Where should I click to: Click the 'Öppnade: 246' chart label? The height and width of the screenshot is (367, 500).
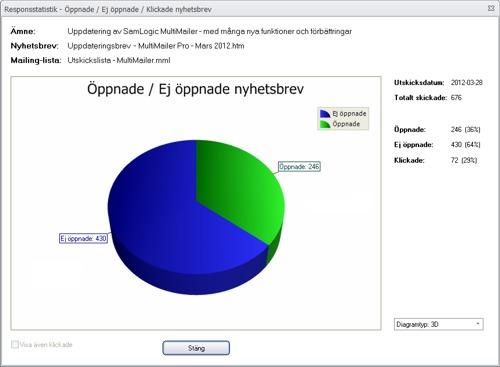click(299, 167)
